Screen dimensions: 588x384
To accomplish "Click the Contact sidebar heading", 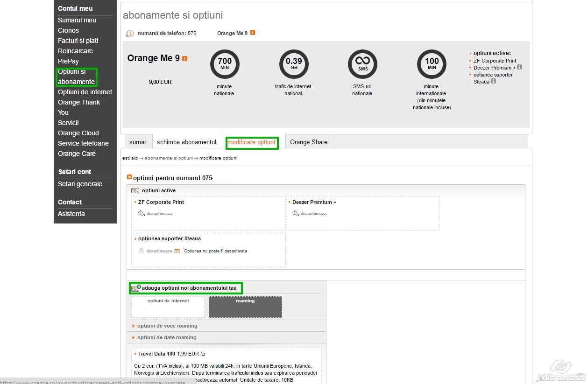I will coord(70,202).
